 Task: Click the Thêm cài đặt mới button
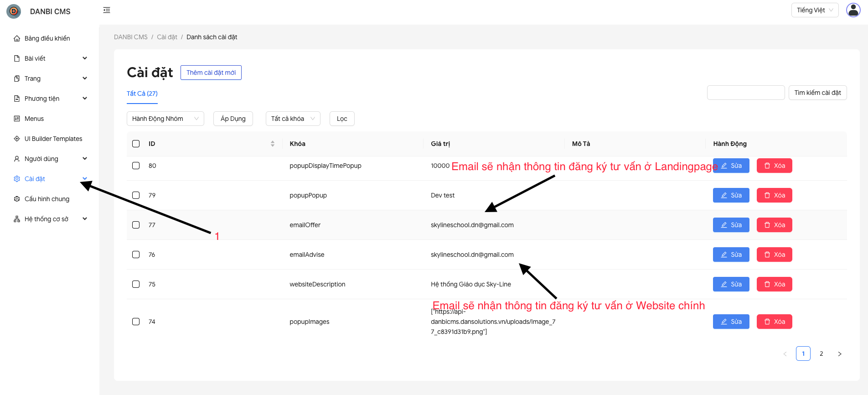(211, 73)
